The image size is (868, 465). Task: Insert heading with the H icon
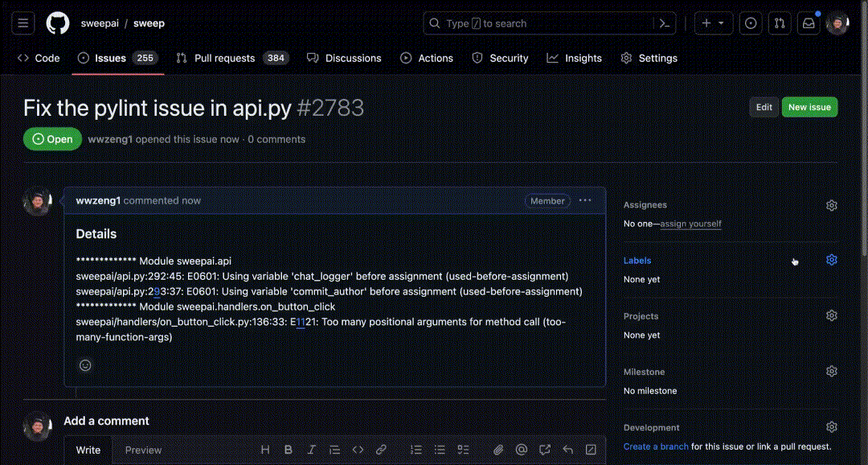point(265,450)
